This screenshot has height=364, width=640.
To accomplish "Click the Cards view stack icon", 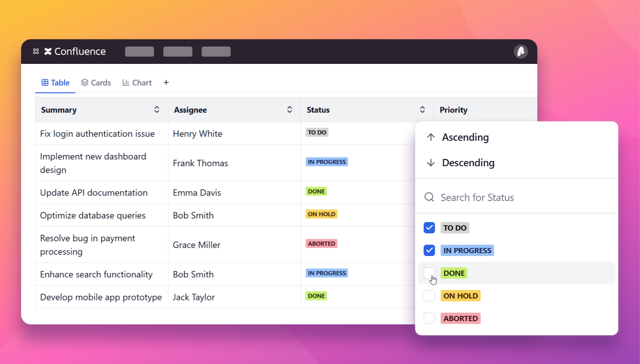I will 85,83.
